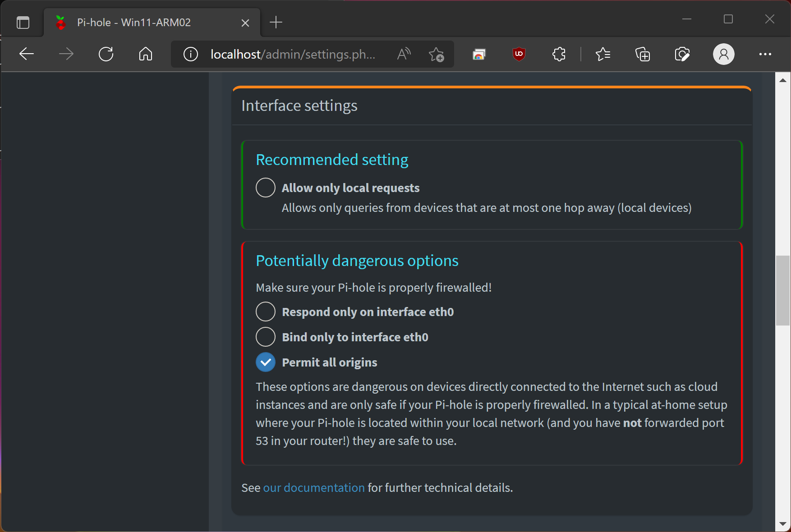Image resolution: width=791 pixels, height=532 pixels.
Task: Open the uBlock Origin extension
Action: [518, 54]
